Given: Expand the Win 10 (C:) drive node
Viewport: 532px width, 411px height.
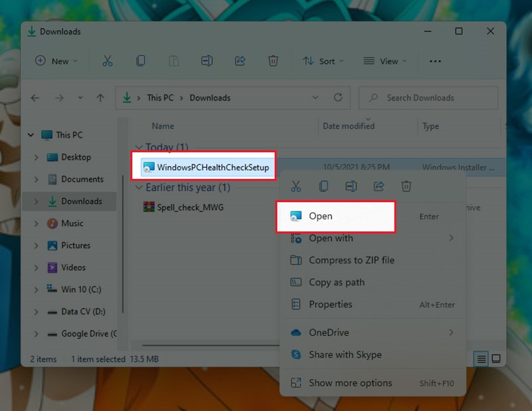Looking at the screenshot, I should [36, 289].
